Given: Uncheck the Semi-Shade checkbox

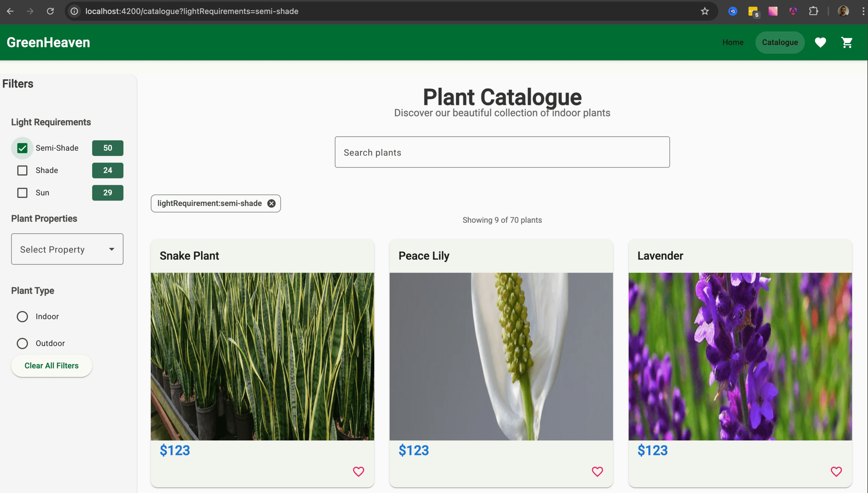Looking at the screenshot, I should point(22,148).
